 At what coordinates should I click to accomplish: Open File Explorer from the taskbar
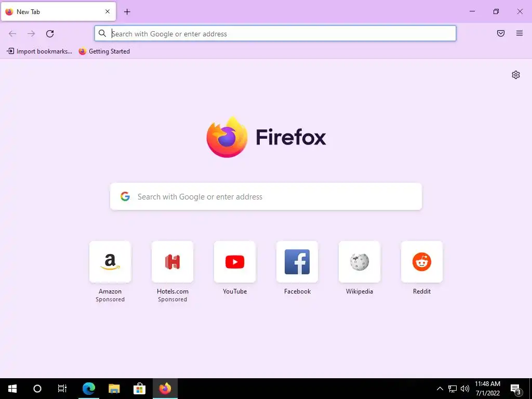pos(114,389)
